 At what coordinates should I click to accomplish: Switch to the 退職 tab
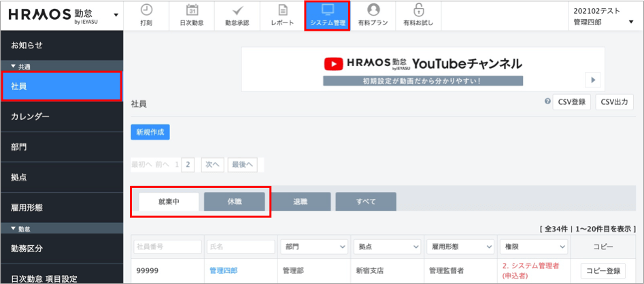point(301,202)
